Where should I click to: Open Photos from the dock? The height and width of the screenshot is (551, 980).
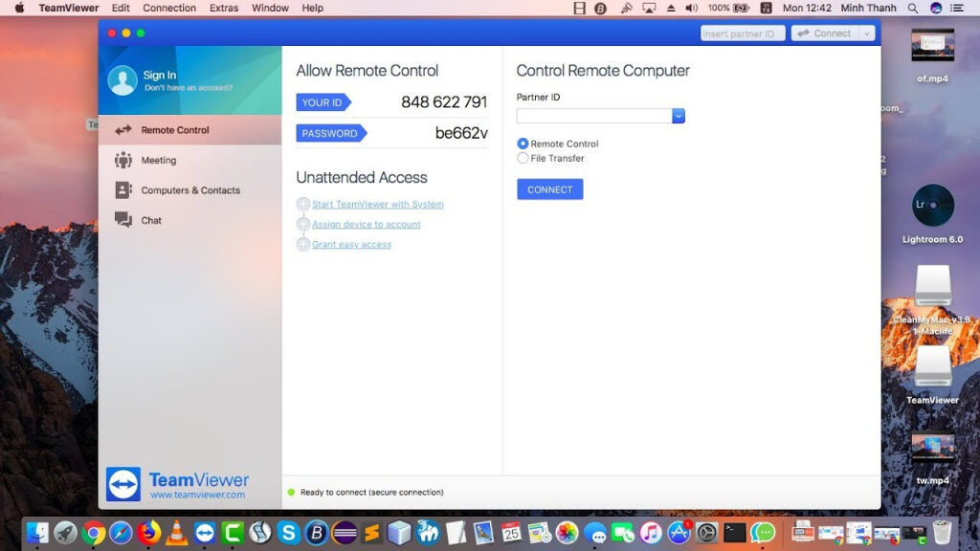coord(567,533)
